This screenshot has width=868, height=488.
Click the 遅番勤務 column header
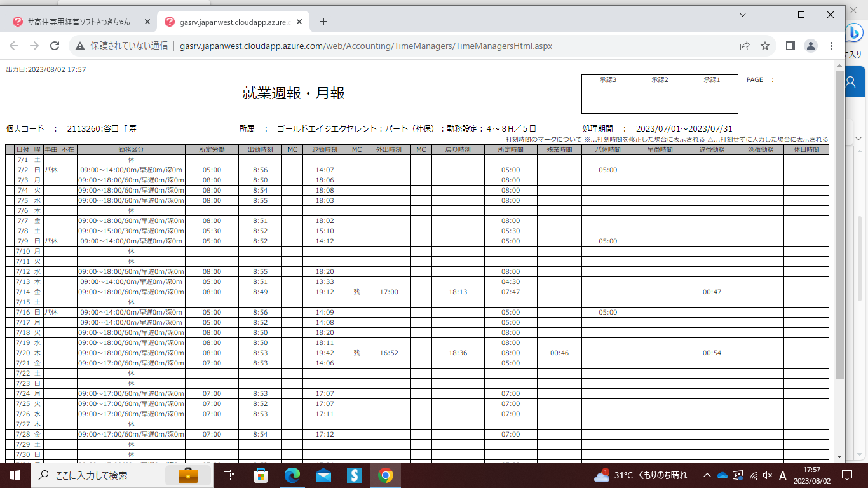click(x=712, y=149)
